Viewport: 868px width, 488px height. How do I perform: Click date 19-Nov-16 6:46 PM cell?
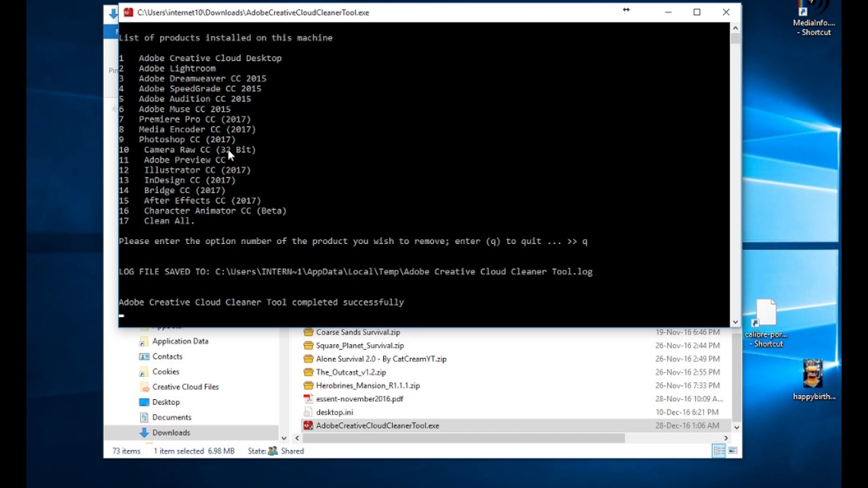tap(688, 332)
